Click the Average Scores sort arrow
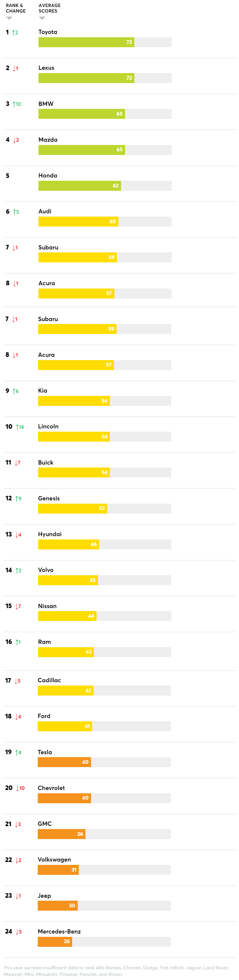The width and height of the screenshot is (239, 980). (x=42, y=18)
